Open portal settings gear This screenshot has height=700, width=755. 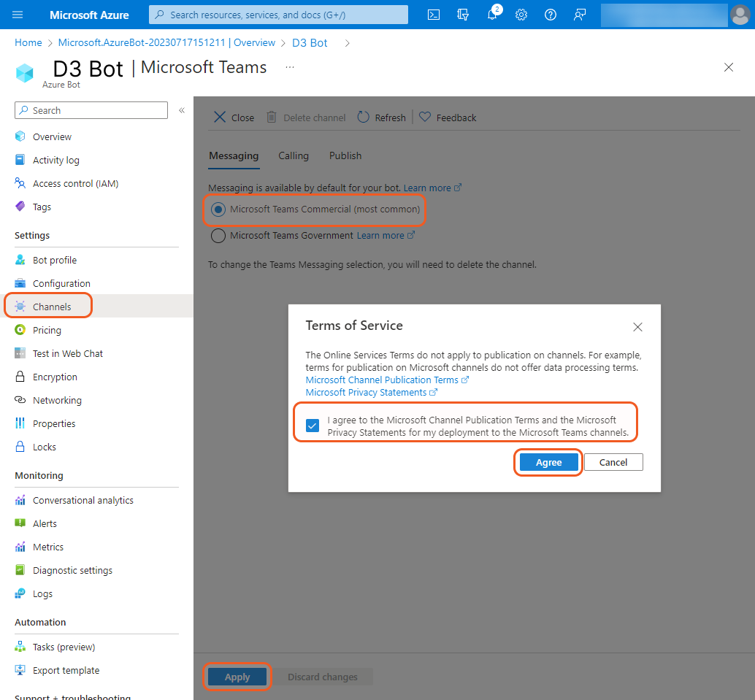point(521,15)
